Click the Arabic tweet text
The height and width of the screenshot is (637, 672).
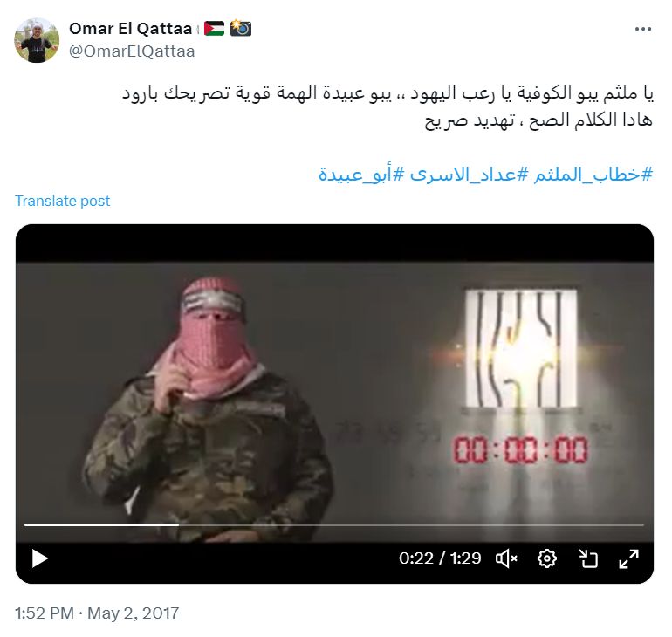click(387, 106)
